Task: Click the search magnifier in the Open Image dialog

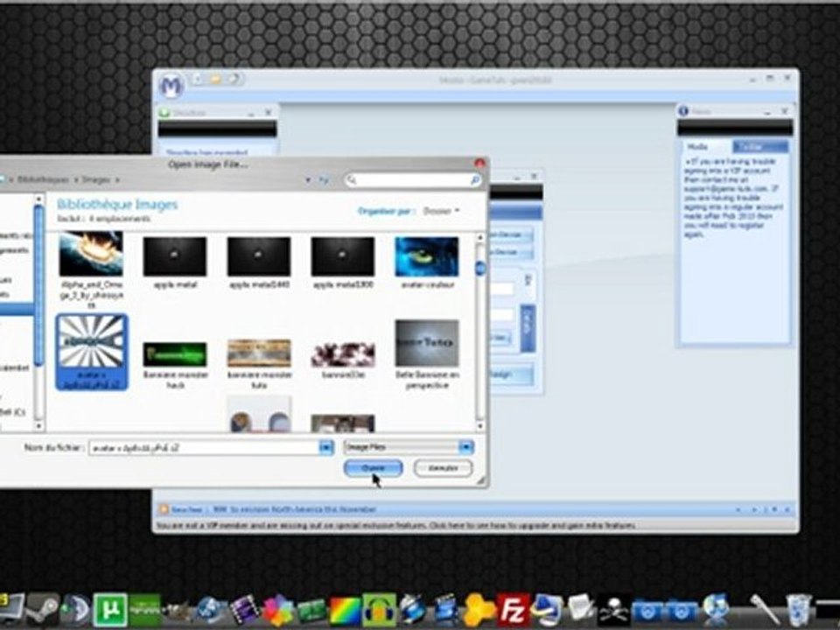Action: tap(474, 180)
